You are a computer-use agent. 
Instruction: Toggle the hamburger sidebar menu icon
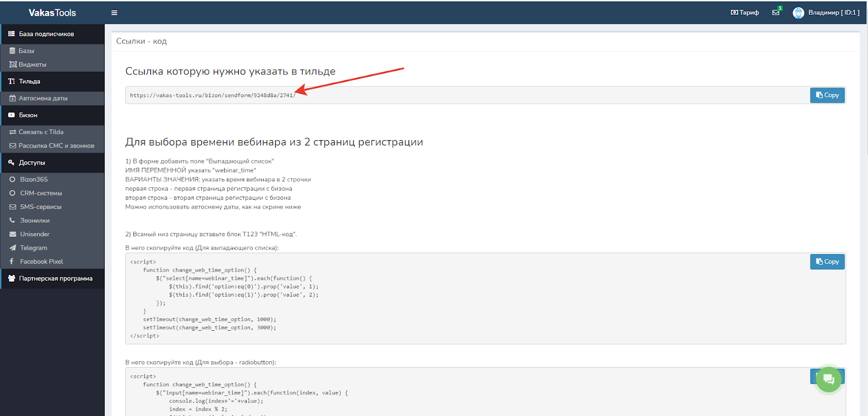pos(114,12)
